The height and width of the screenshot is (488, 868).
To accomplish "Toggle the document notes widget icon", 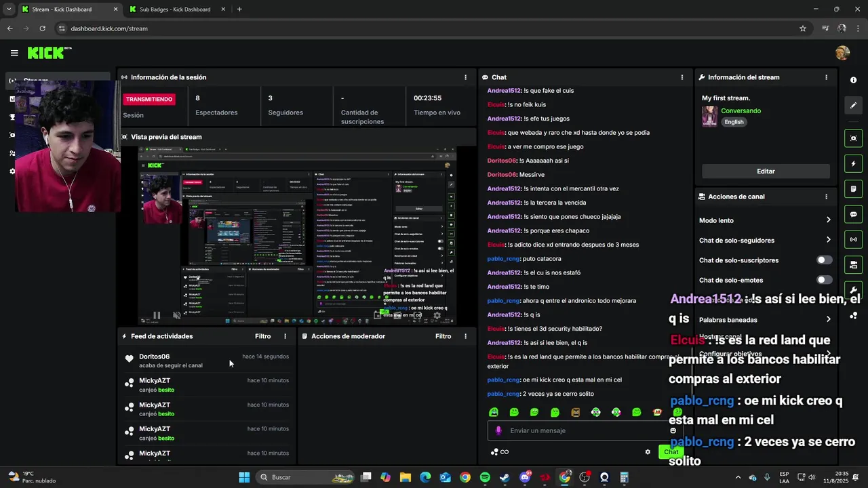I will 853,188.
